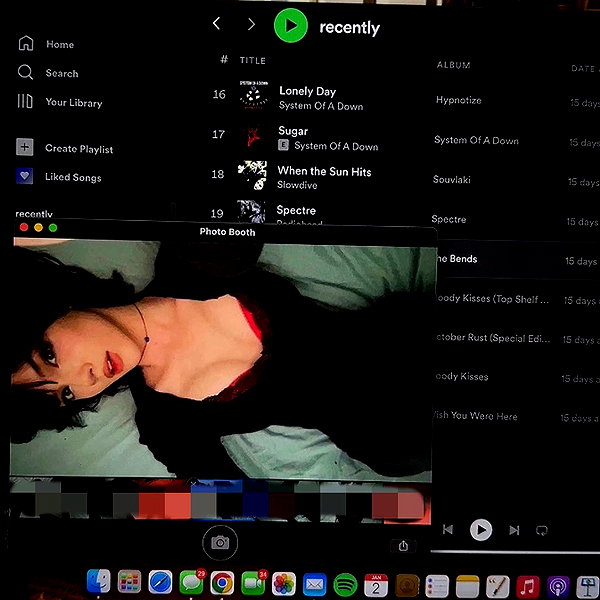Click the round play button in player bar
The width and height of the screenshot is (600, 600).
[x=481, y=530]
